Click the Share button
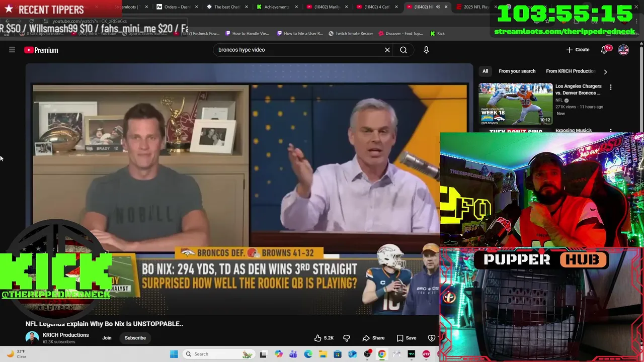This screenshot has height=362, width=644. coord(373,338)
